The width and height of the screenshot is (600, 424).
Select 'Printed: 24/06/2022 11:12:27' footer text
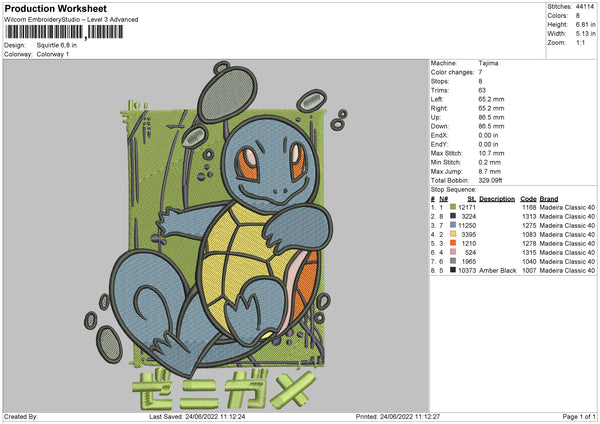[398, 416]
